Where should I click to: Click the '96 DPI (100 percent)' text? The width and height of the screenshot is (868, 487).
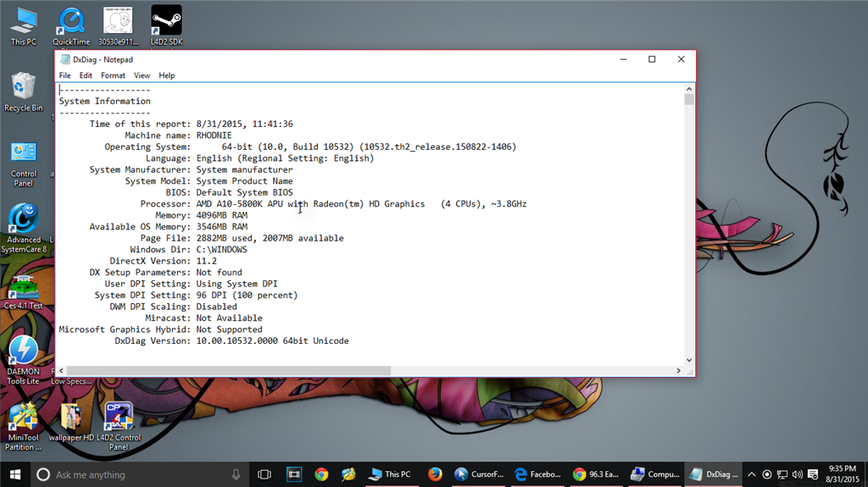247,296
